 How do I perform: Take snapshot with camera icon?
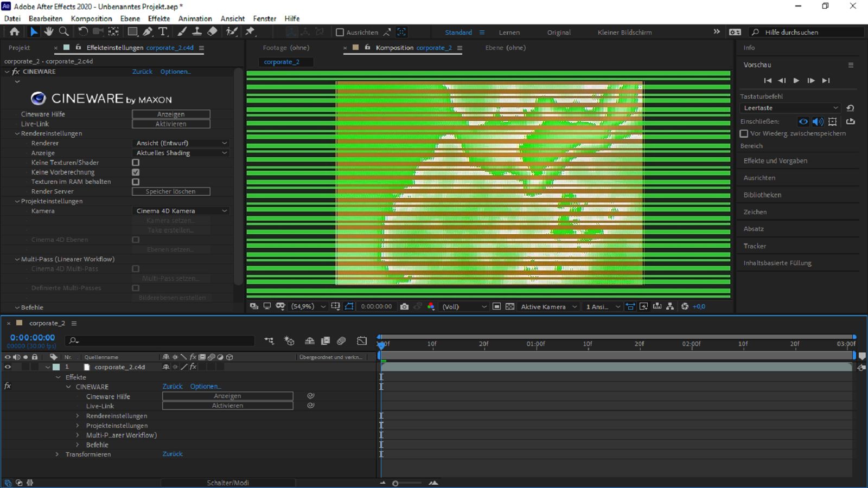point(404,306)
